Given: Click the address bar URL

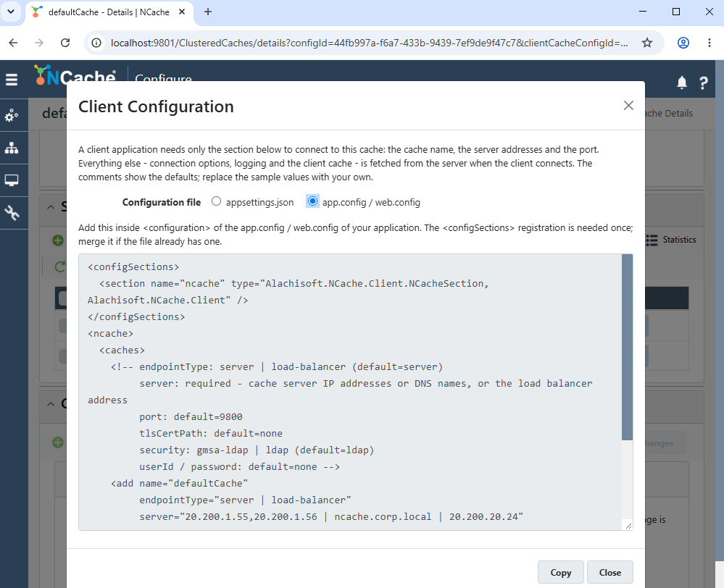Looking at the screenshot, I should [x=369, y=43].
